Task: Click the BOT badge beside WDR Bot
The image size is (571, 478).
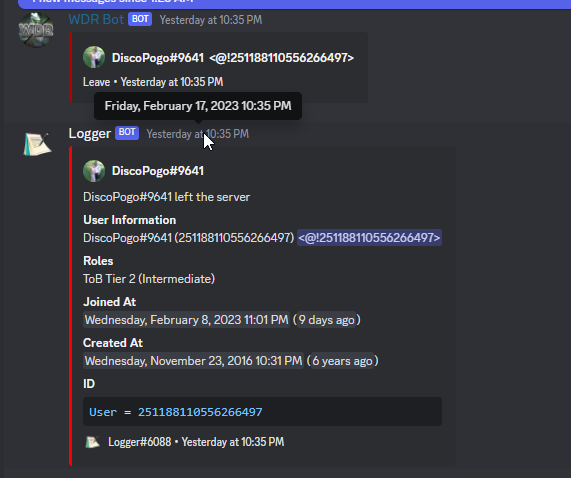Action: click(140, 19)
